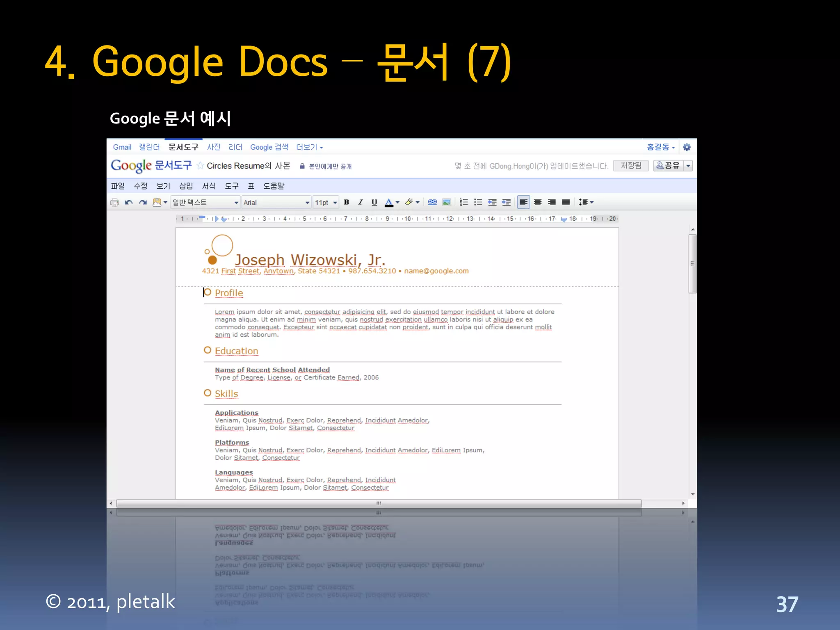Open the 일반 텍스트 paragraph style dropdown
Screen dimensions: 840x630
(205, 203)
